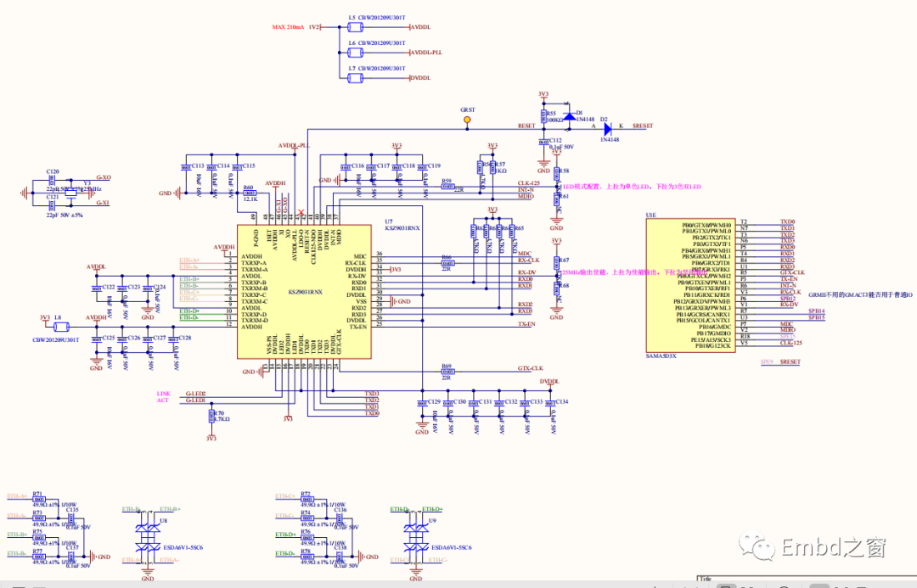
Task: Click the 'DVDDL' net label beside L7
Action: 420,78
